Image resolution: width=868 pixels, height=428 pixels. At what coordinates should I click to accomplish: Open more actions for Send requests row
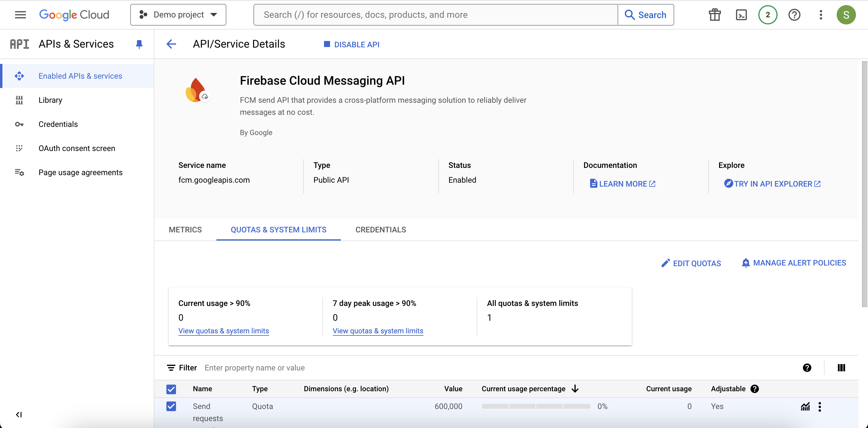[x=819, y=407]
